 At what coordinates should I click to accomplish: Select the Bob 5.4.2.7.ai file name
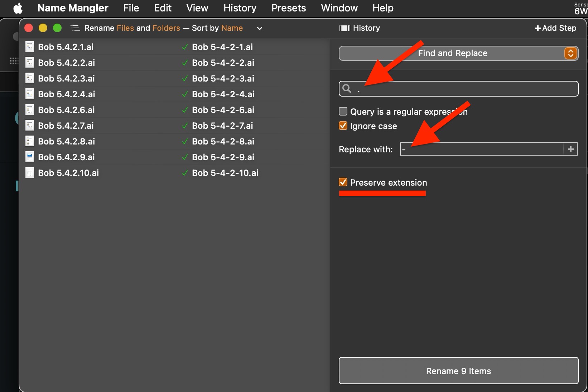click(66, 126)
